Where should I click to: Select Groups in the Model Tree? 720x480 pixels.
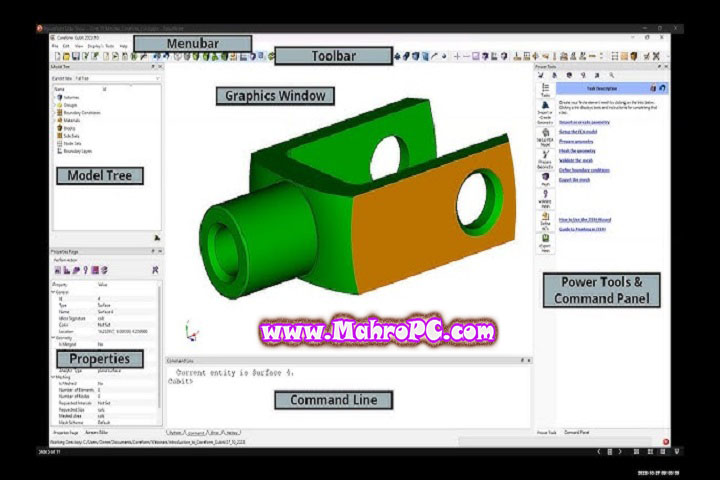70,105
